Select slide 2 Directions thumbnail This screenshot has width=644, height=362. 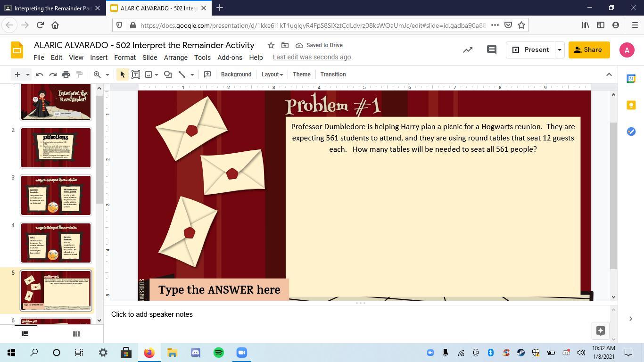pos(56,148)
